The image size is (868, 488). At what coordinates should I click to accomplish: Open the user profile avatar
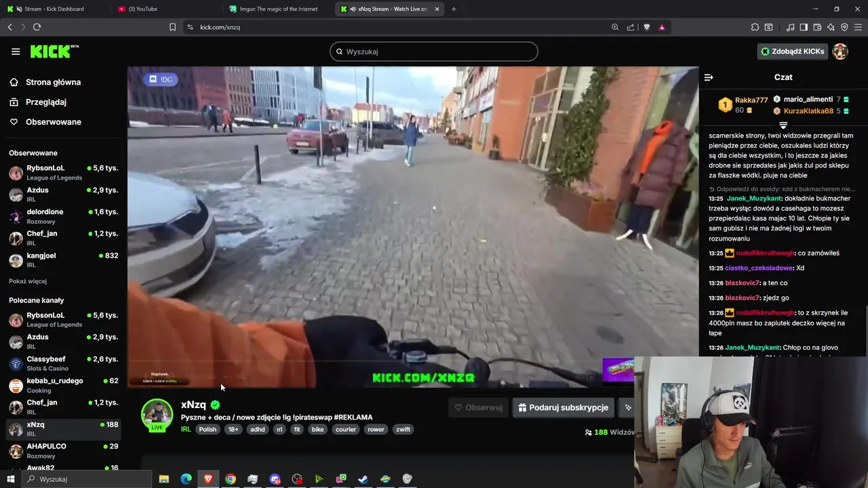[x=840, y=52]
